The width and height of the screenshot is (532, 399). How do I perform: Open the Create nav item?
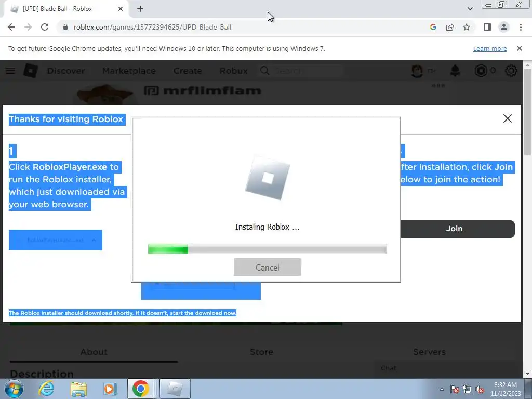tap(187, 71)
